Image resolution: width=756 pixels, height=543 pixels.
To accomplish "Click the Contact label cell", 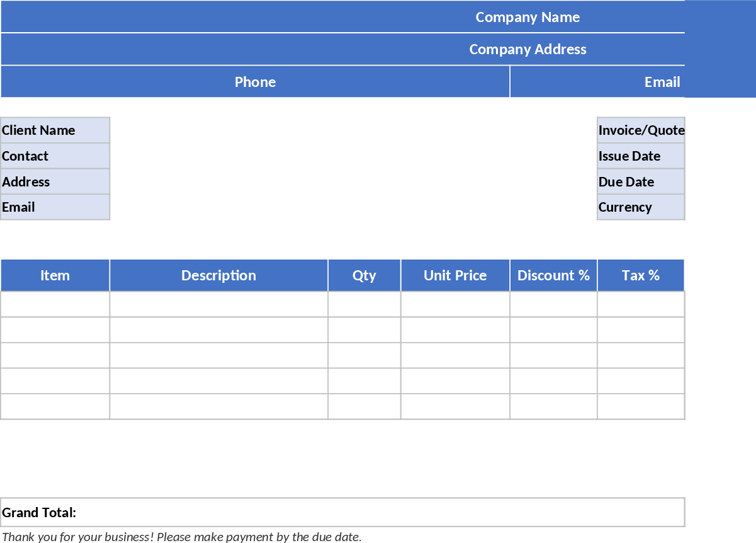I will 55,156.
